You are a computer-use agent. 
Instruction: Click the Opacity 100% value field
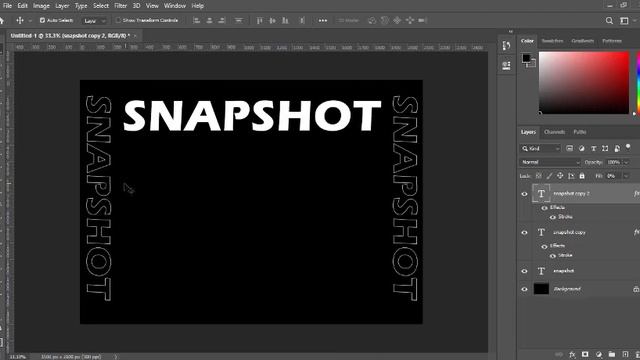coord(613,162)
